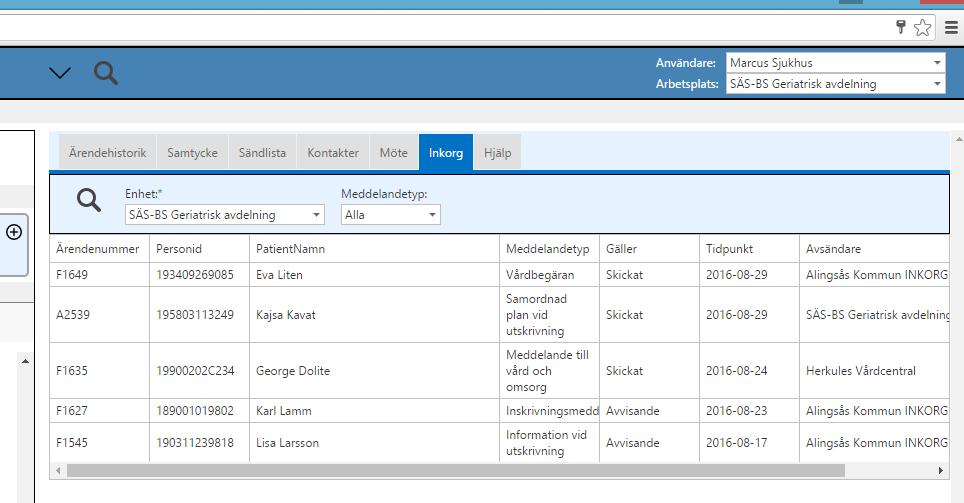Click the Avvisande status in Karl Lamm's row
This screenshot has height=503, width=964.
(633, 411)
